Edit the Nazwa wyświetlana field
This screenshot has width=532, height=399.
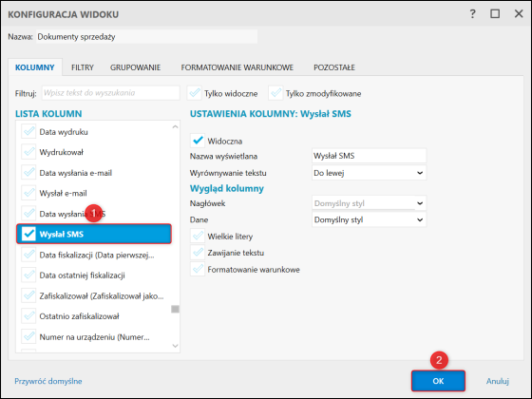point(369,156)
